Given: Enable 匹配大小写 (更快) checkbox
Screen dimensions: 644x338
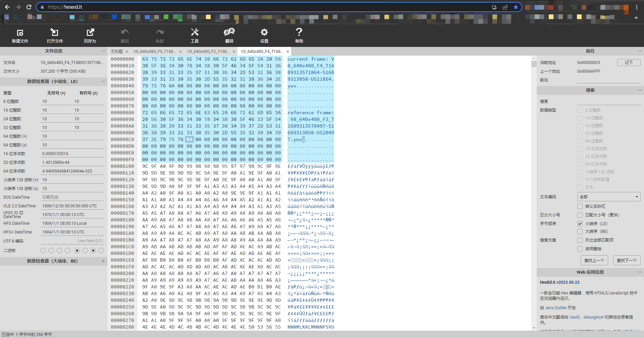Looking at the screenshot, I should (x=580, y=215).
